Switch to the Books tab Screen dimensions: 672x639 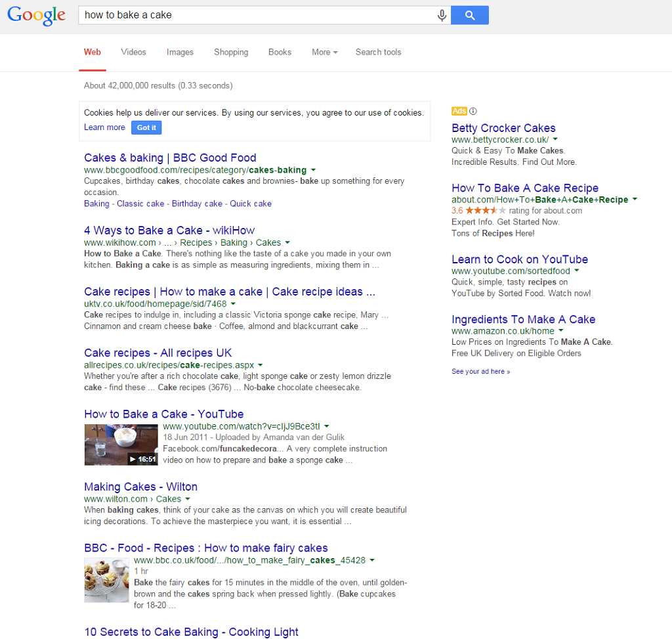point(280,53)
